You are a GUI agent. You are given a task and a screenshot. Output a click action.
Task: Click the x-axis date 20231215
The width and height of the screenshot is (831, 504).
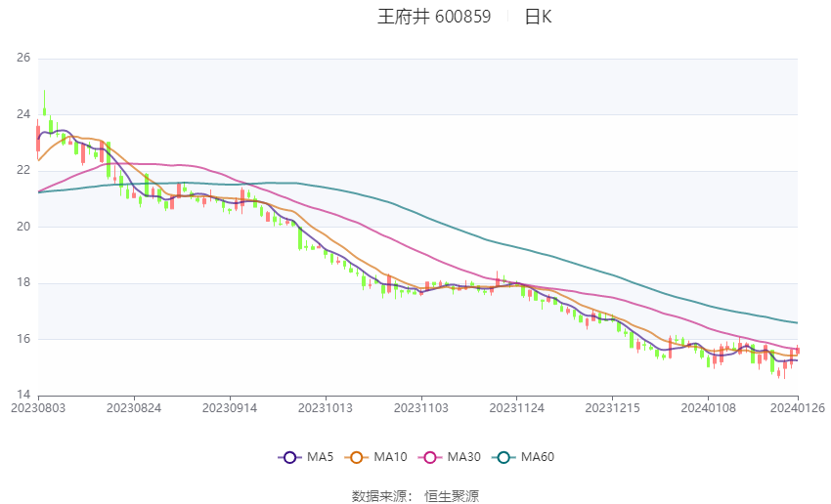click(x=612, y=408)
